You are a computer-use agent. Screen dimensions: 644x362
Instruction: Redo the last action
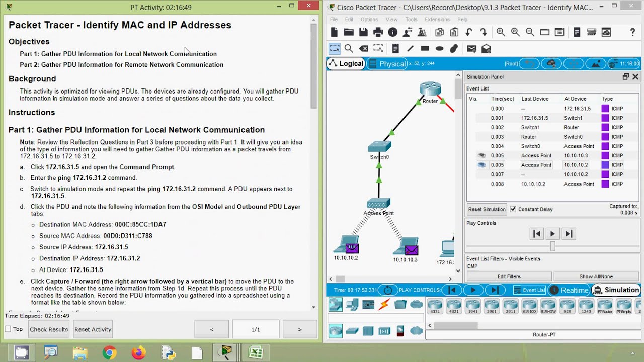click(483, 32)
